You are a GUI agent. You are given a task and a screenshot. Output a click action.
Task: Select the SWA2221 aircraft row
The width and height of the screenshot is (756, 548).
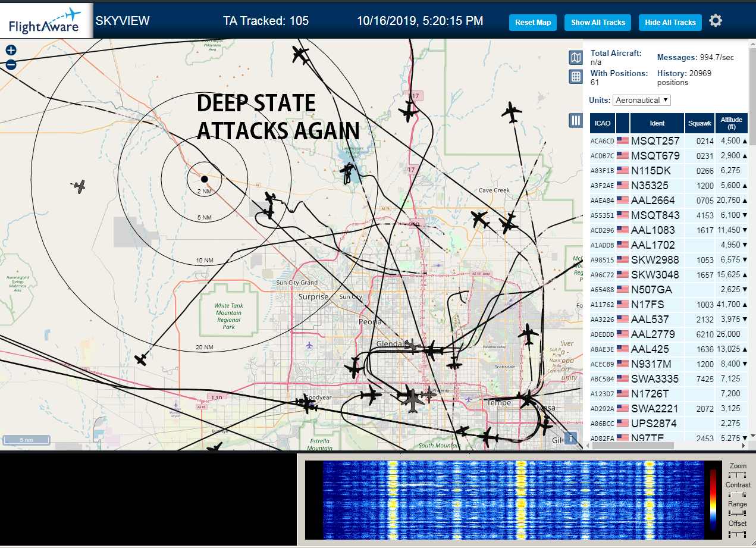click(669, 409)
